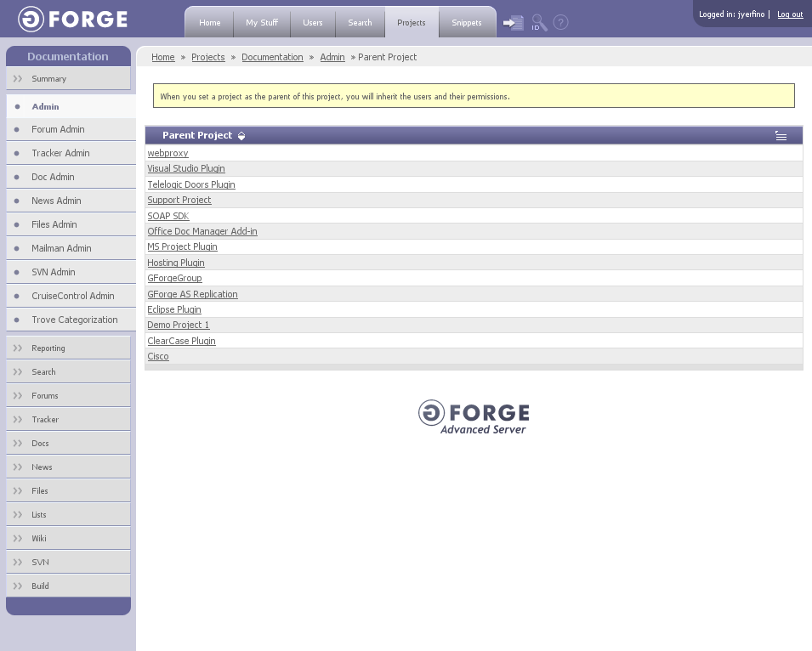Expand the Reporting sidebar section
The width and height of the screenshot is (812, 651).
pyautogui.click(x=68, y=348)
